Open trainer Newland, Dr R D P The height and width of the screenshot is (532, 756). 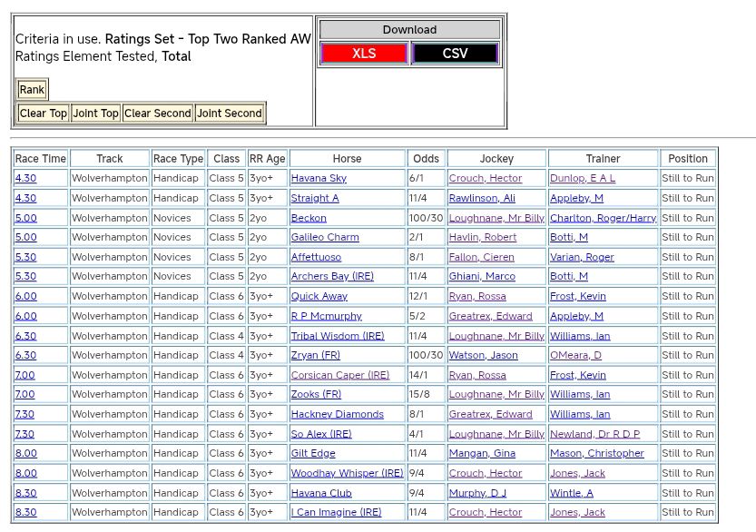tap(594, 434)
